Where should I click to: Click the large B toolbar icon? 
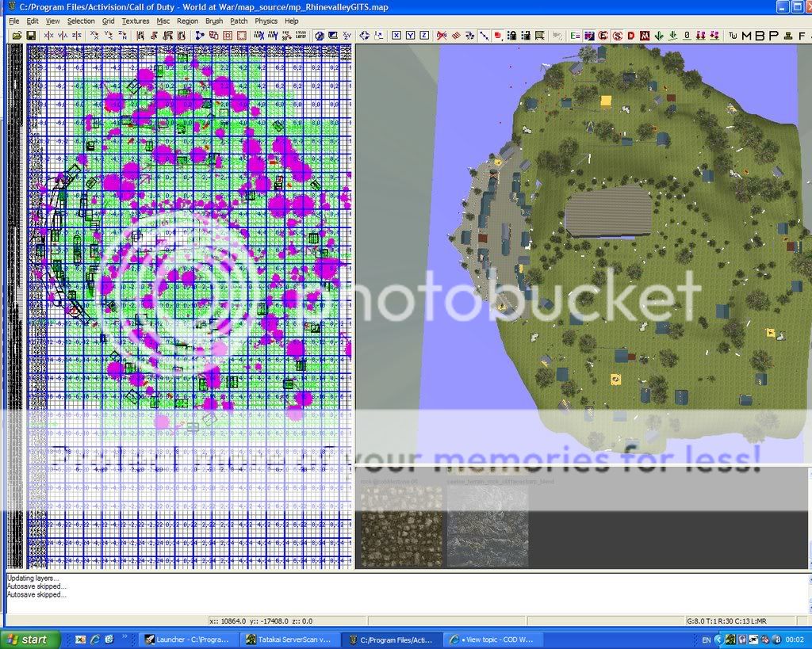click(x=760, y=36)
